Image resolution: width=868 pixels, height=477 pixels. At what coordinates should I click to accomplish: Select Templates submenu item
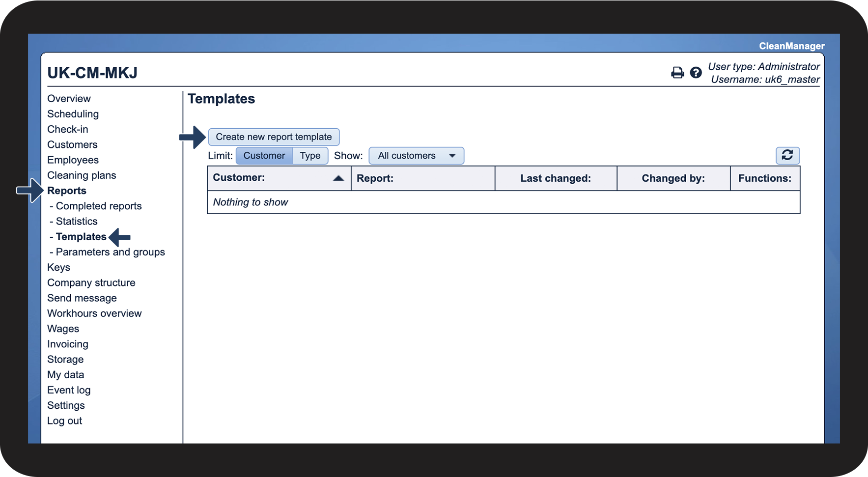pyautogui.click(x=81, y=237)
